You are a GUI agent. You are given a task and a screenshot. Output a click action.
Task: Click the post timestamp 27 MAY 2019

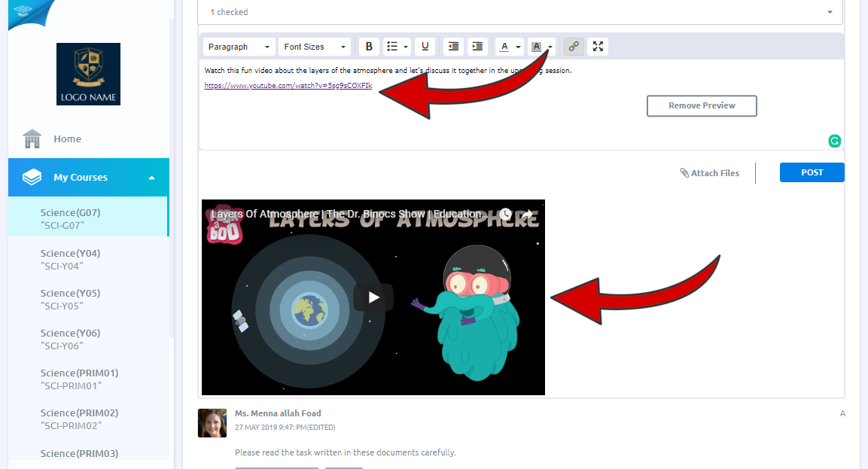[285, 427]
